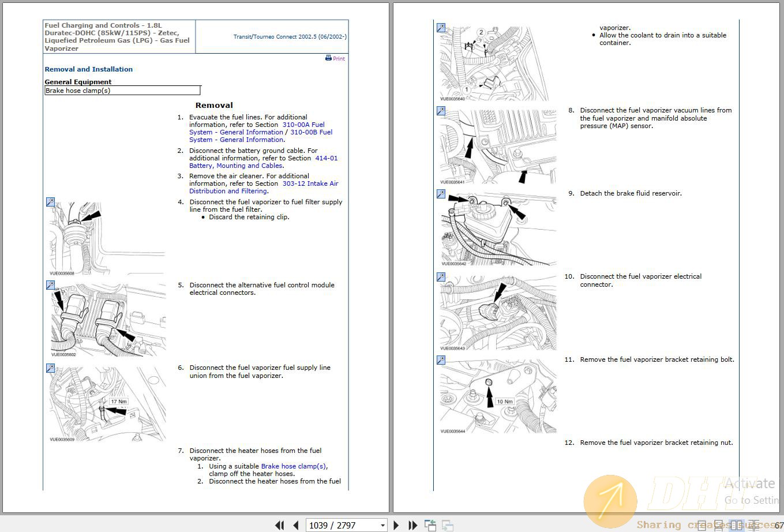The width and height of the screenshot is (784, 532).
Task: Click 'Discard the retaining clip.' bullet
Action: click(x=249, y=217)
